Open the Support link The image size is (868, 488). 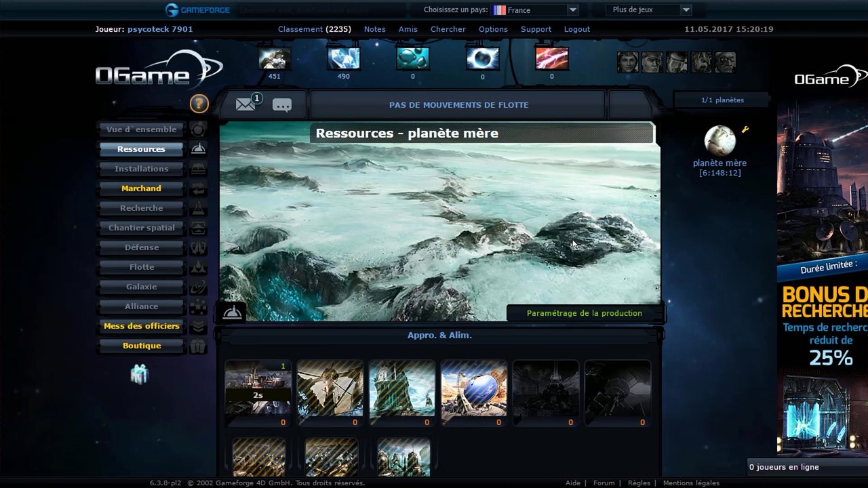536,29
